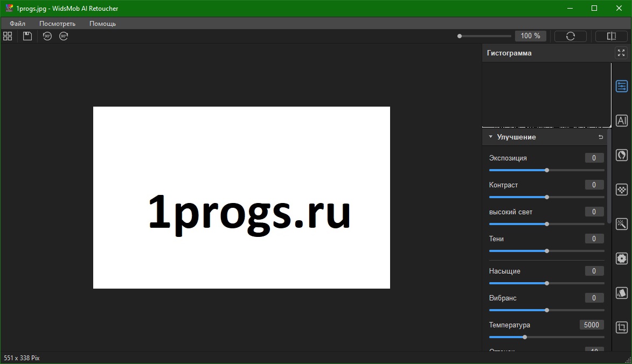Click the Насыщие slider handle
This screenshot has height=364, width=632.
point(547,283)
